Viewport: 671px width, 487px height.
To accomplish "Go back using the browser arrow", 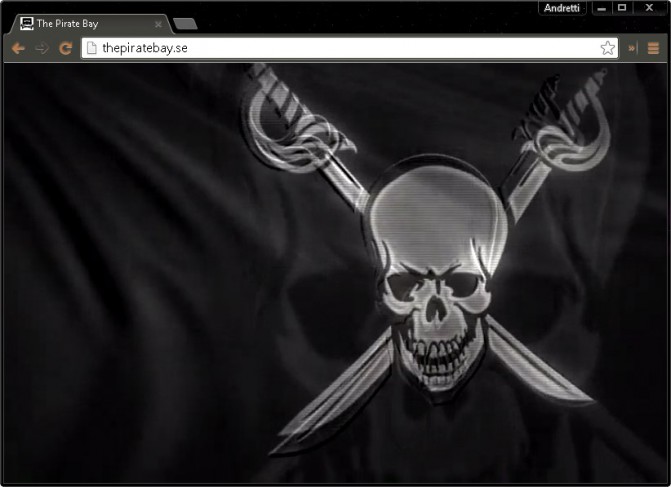I will coord(18,48).
